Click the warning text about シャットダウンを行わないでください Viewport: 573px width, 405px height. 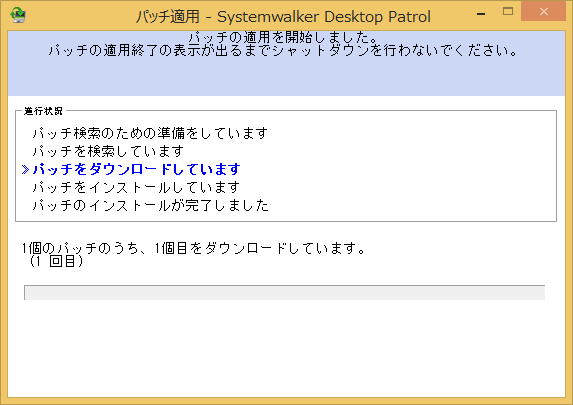(283, 50)
